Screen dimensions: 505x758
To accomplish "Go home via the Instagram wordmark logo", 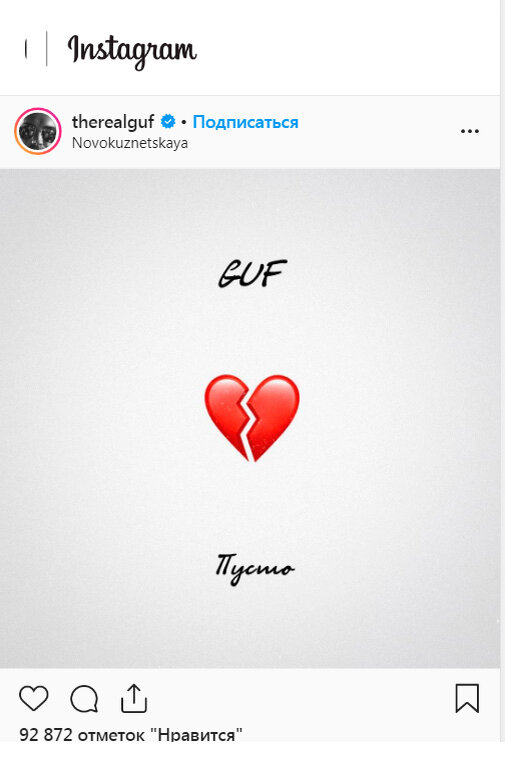I will coord(132,50).
